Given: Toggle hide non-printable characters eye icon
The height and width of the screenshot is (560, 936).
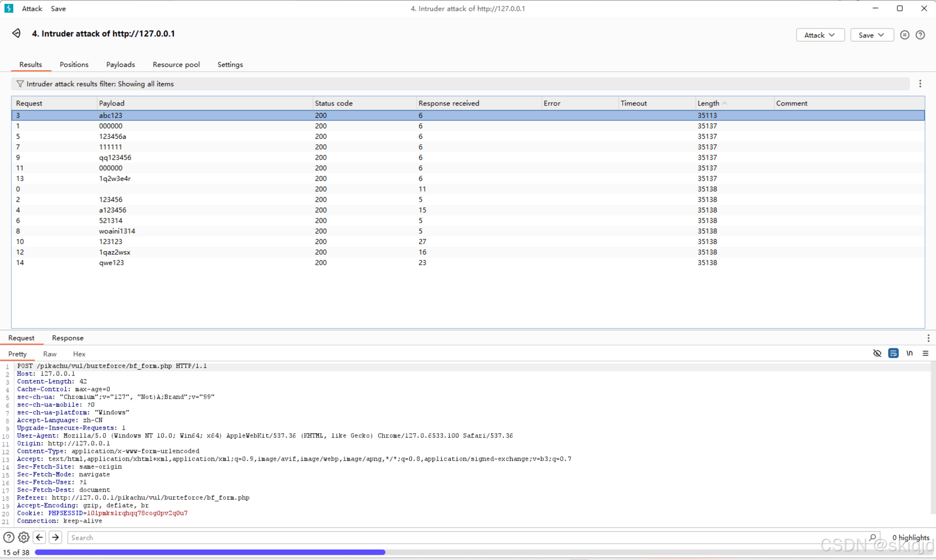Looking at the screenshot, I should coord(877,353).
